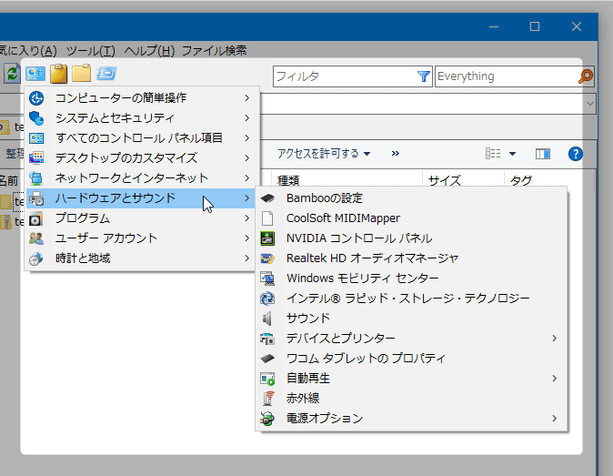Expand システムとセキュリティ submenu
The height and width of the screenshot is (476, 613).
(140, 118)
